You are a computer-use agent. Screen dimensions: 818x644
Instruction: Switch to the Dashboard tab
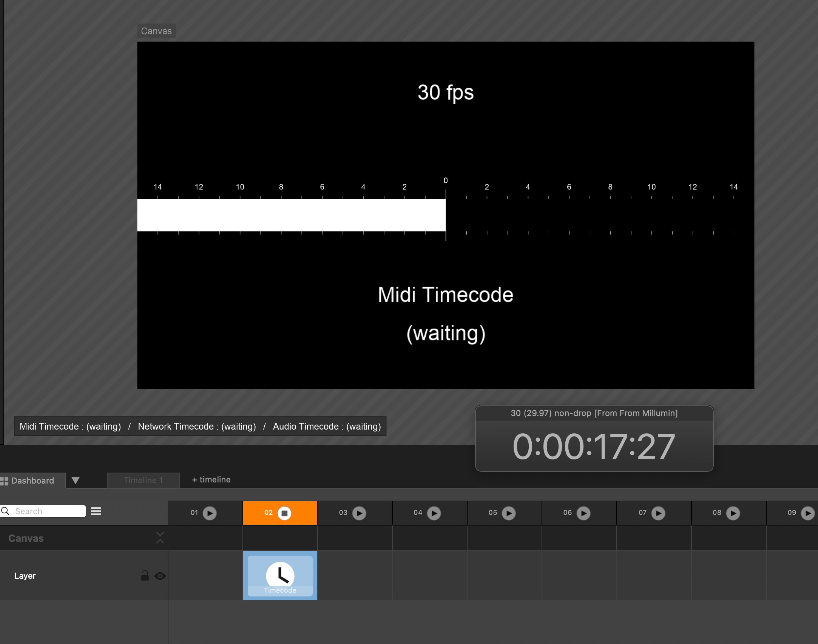coord(32,481)
